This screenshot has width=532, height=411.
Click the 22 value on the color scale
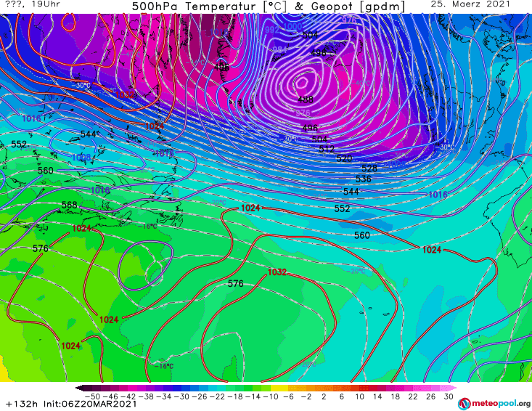[x=413, y=396]
